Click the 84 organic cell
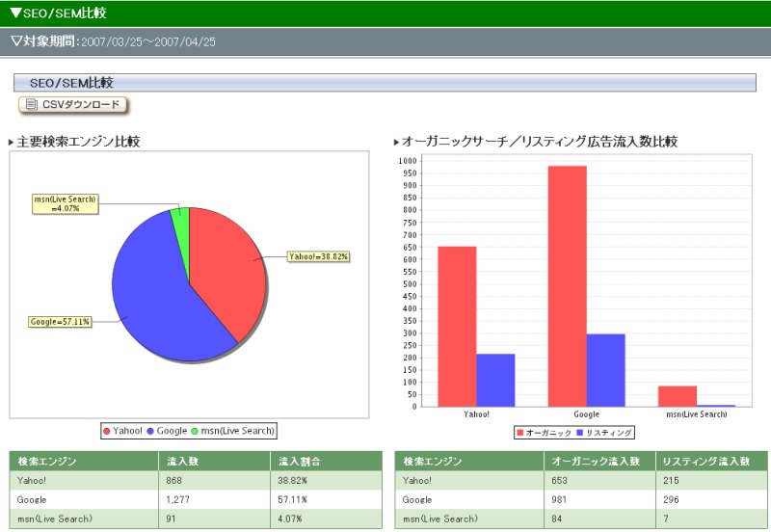 pyautogui.click(x=599, y=519)
